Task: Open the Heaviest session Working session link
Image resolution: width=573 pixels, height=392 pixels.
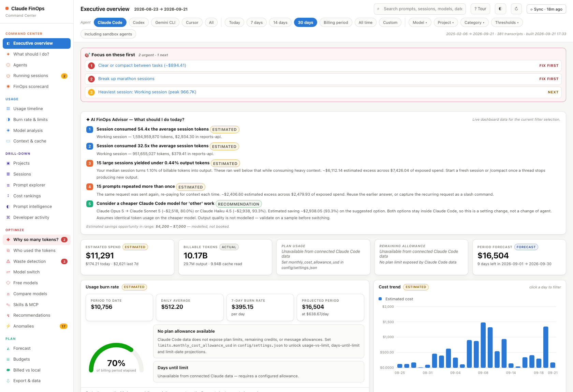Action: tap(147, 92)
